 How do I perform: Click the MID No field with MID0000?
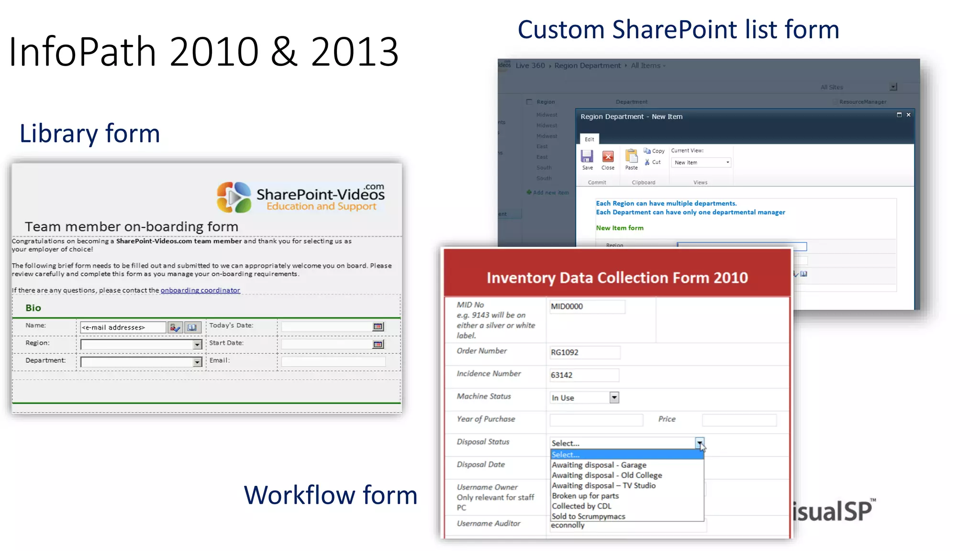click(x=587, y=307)
